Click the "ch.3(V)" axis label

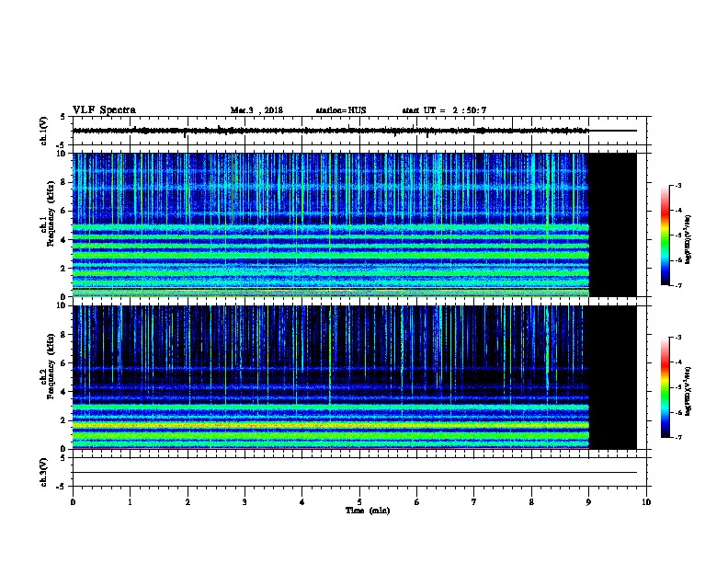tap(43, 472)
